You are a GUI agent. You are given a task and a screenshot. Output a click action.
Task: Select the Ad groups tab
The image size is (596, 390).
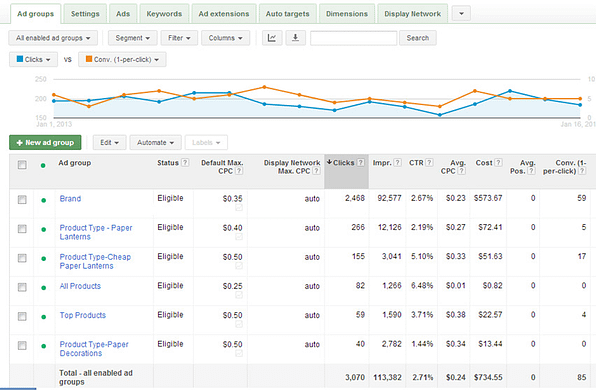pos(35,14)
